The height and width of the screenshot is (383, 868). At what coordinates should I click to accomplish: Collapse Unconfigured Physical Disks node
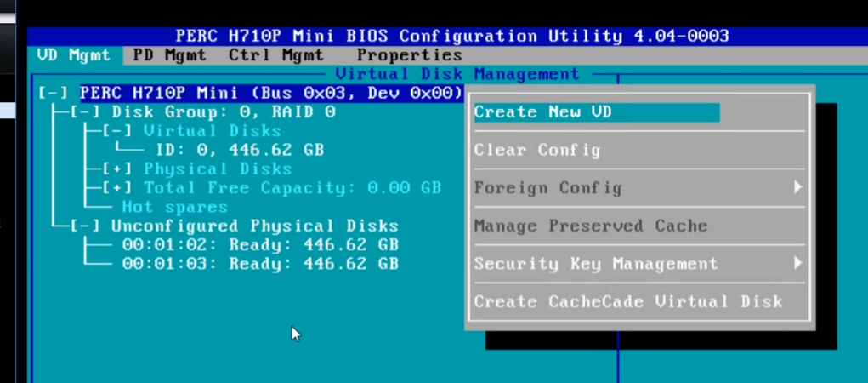point(85,226)
